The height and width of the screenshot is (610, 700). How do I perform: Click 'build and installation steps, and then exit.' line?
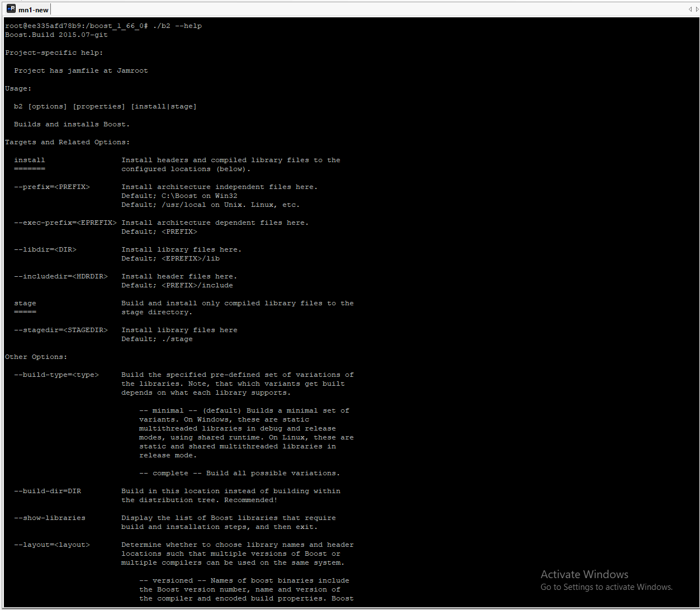coord(220,527)
